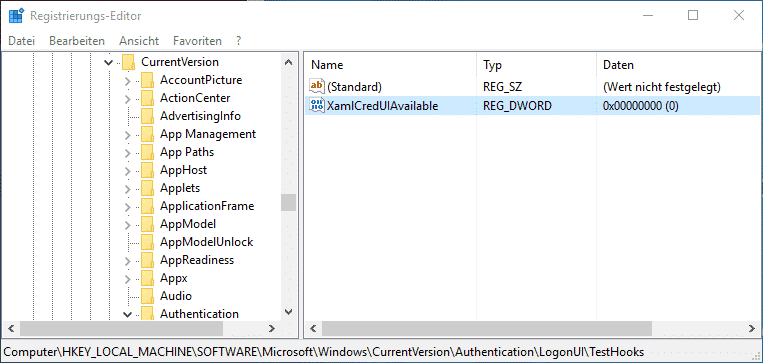The width and height of the screenshot is (763, 363).
Task: Click the (Wert nicht festgelegt) data cell
Action: [x=661, y=87]
